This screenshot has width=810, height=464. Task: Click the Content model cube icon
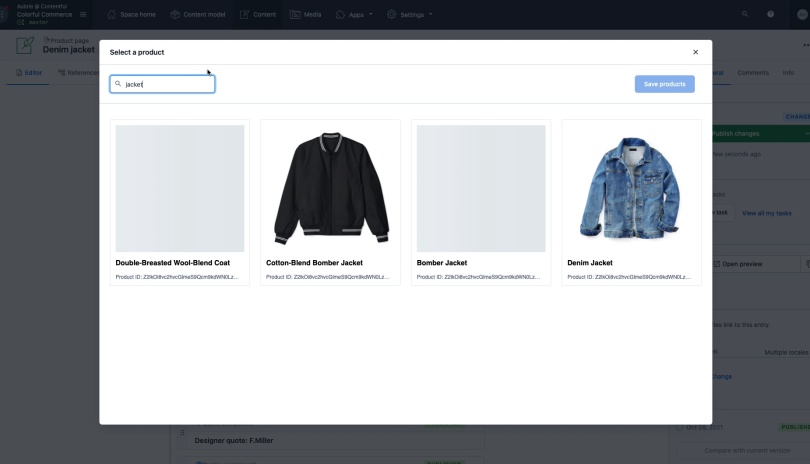point(175,14)
